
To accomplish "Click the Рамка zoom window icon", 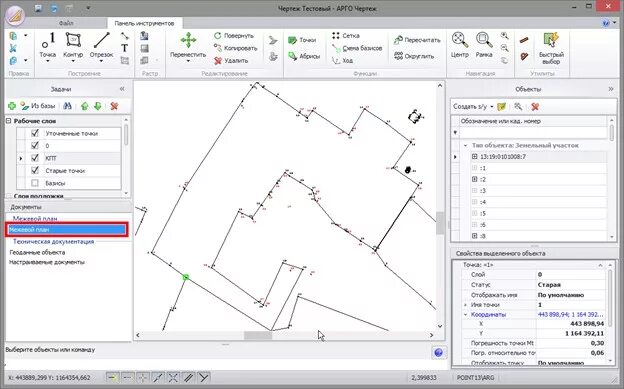I will tap(484, 40).
